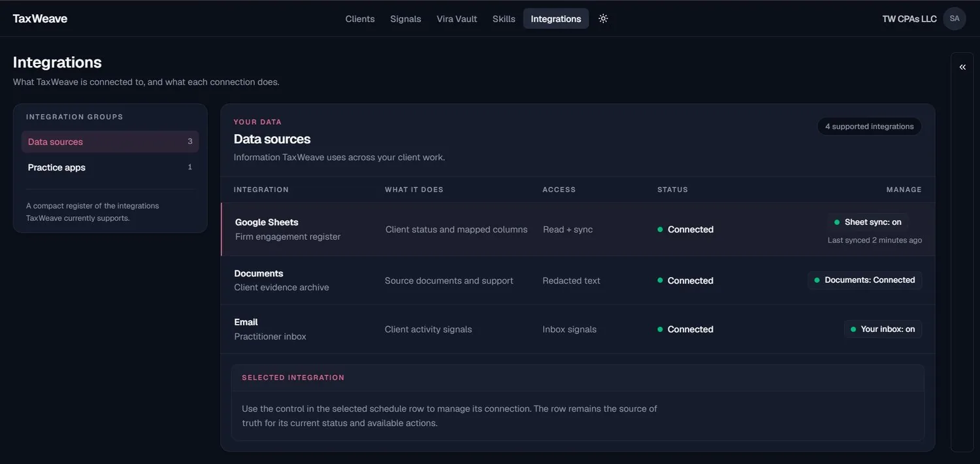Screen dimensions: 980x464
Task: Open the Clients tab
Action: click(360, 19)
